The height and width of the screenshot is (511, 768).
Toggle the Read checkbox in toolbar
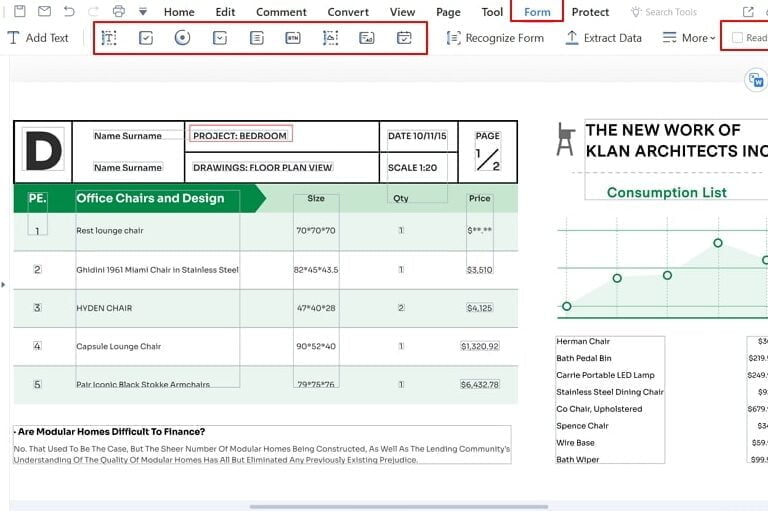[x=737, y=38]
